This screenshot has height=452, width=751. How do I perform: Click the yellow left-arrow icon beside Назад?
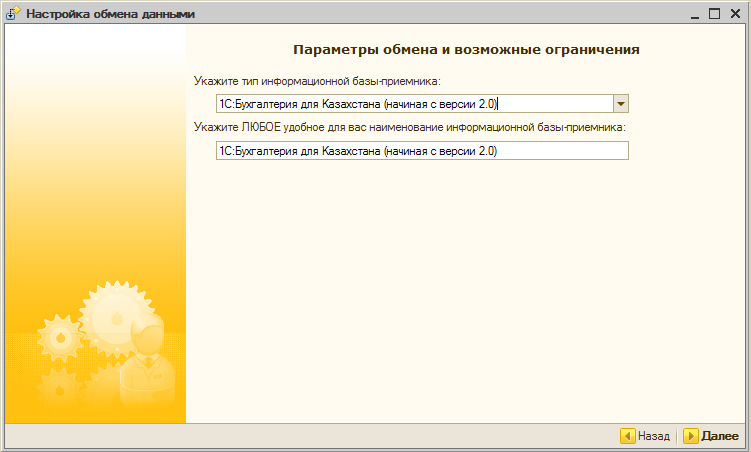627,436
